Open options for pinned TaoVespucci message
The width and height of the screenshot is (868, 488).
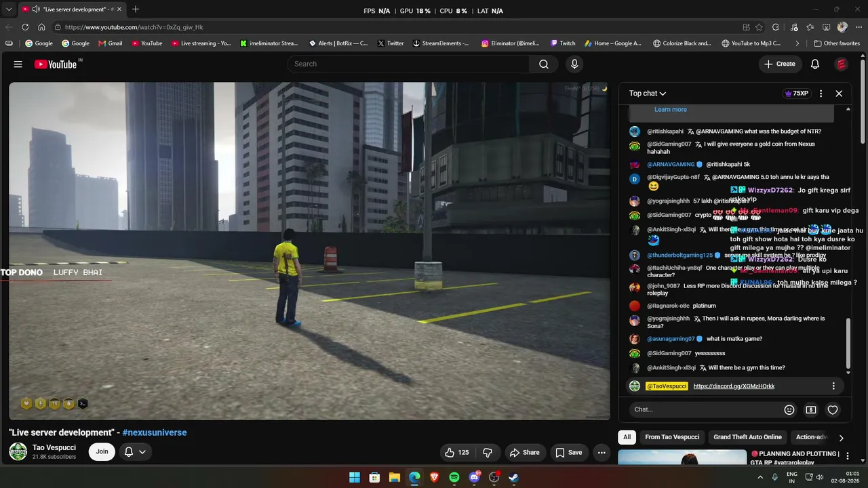833,386
